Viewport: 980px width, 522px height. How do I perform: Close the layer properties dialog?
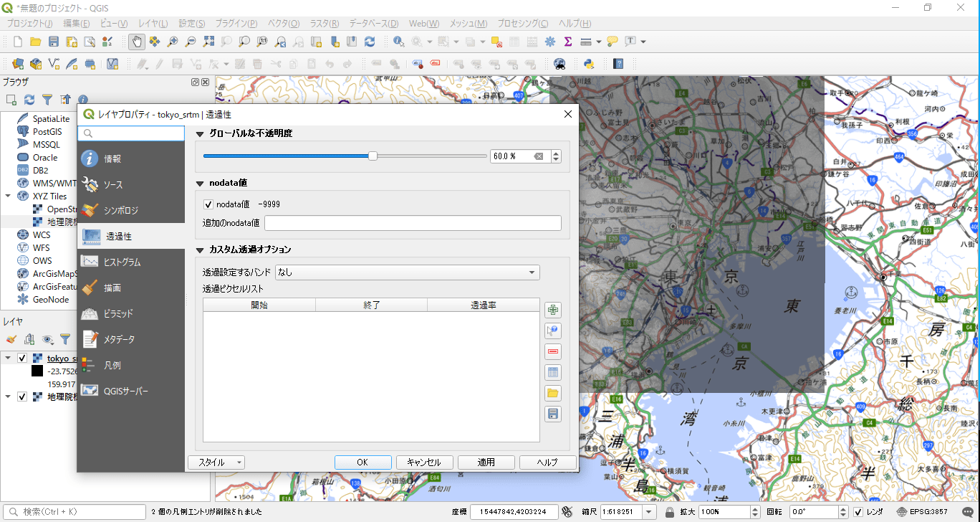pos(568,114)
